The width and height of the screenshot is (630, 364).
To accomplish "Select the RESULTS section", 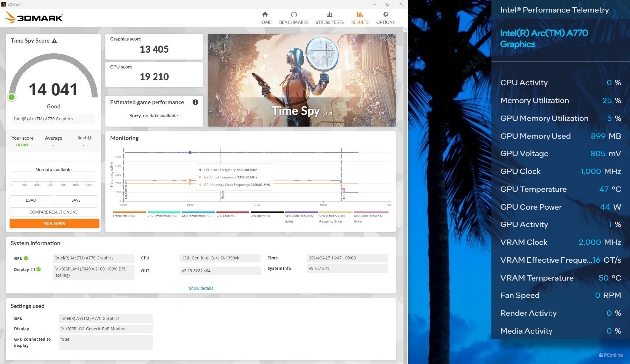I will (x=360, y=18).
